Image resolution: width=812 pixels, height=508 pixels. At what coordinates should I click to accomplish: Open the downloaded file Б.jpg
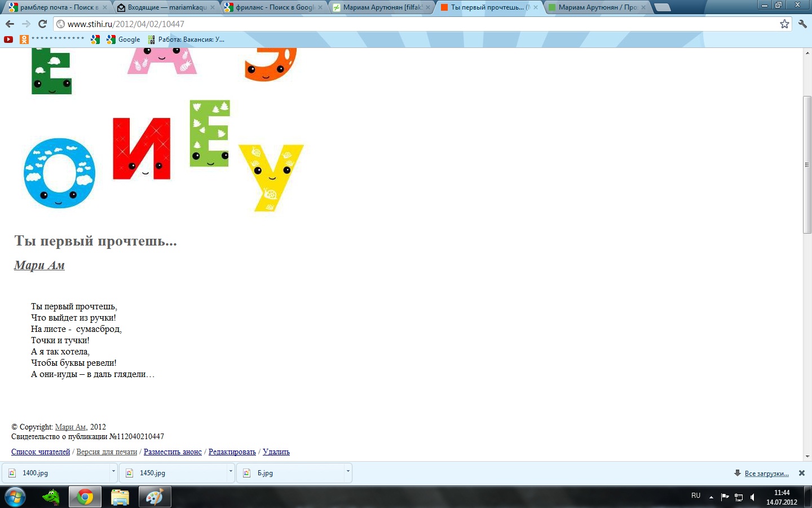[x=290, y=473]
